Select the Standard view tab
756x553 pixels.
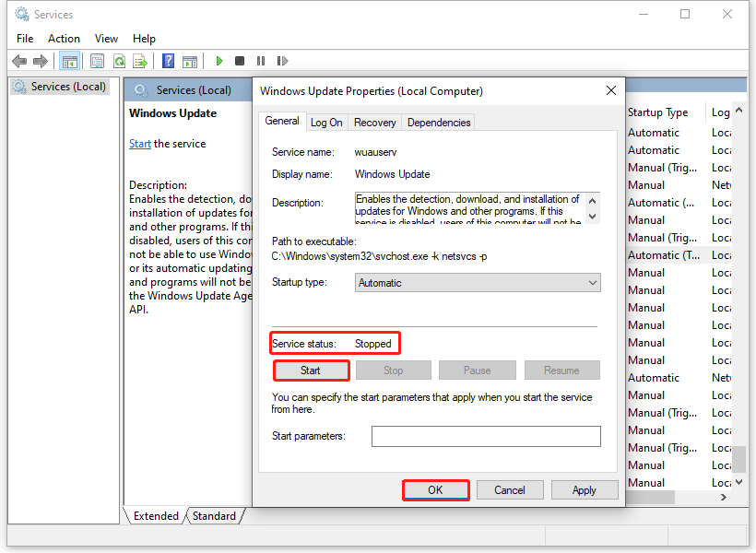click(214, 516)
